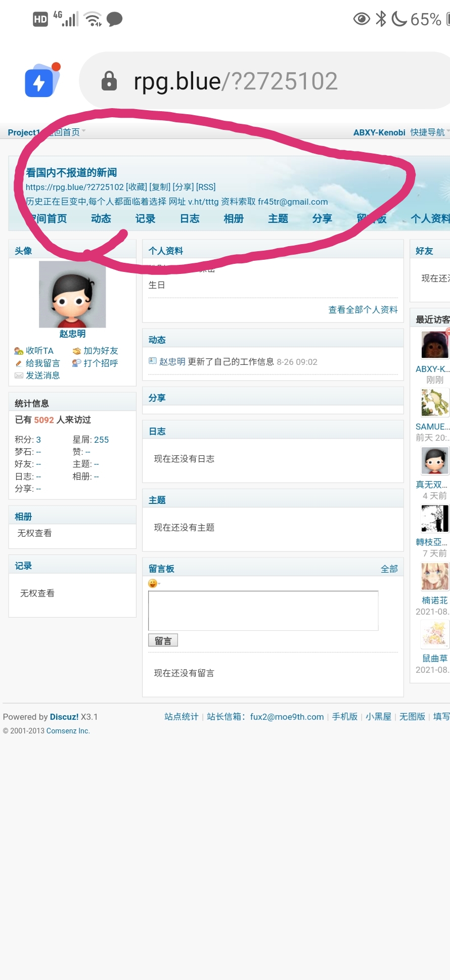Click the 收听TA icon

point(19,351)
